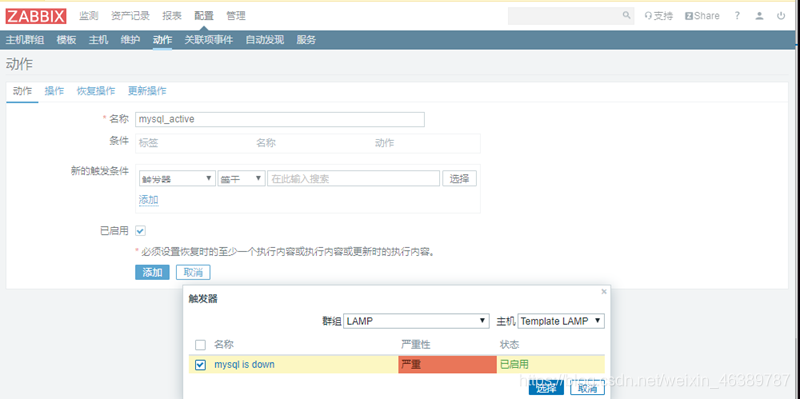Go to 自动发现 submenu
800x399 pixels.
[265, 40]
